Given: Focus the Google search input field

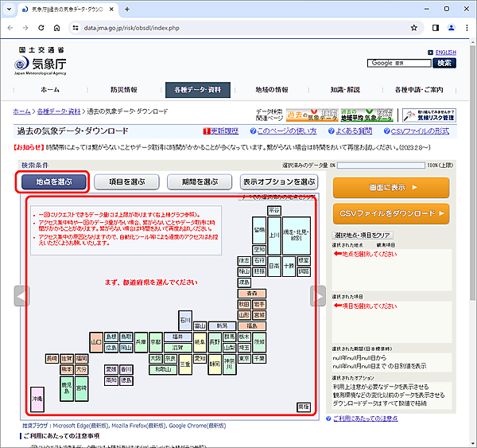Looking at the screenshot, I should pos(399,63).
